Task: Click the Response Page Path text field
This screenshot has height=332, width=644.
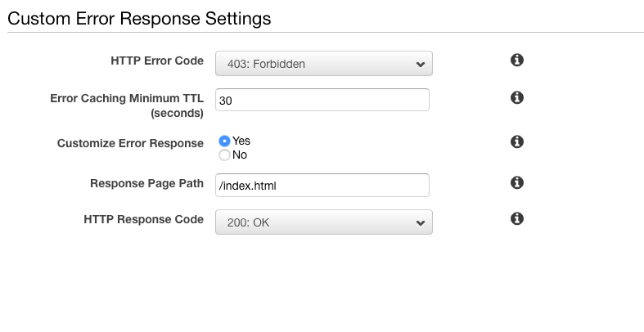Action: 322,185
